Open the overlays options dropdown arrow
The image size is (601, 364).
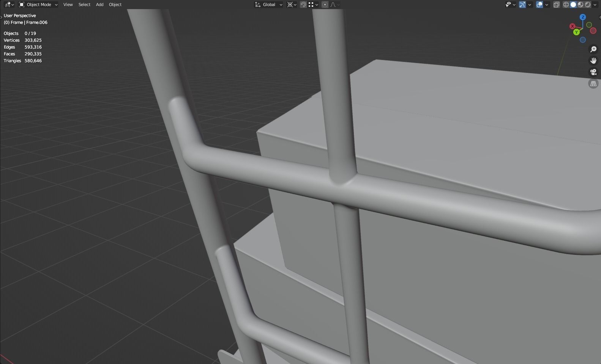click(x=547, y=5)
